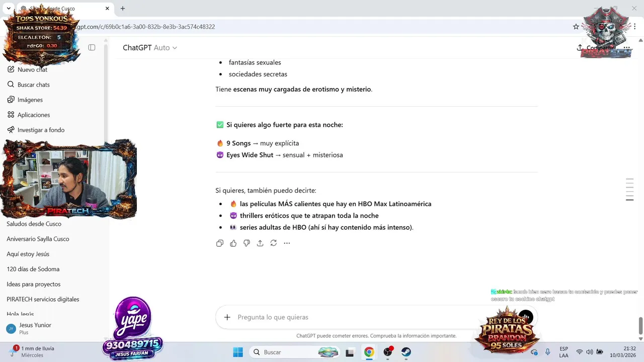The width and height of the screenshot is (644, 362).
Task: Click the browser address bar URL
Action: (146, 27)
